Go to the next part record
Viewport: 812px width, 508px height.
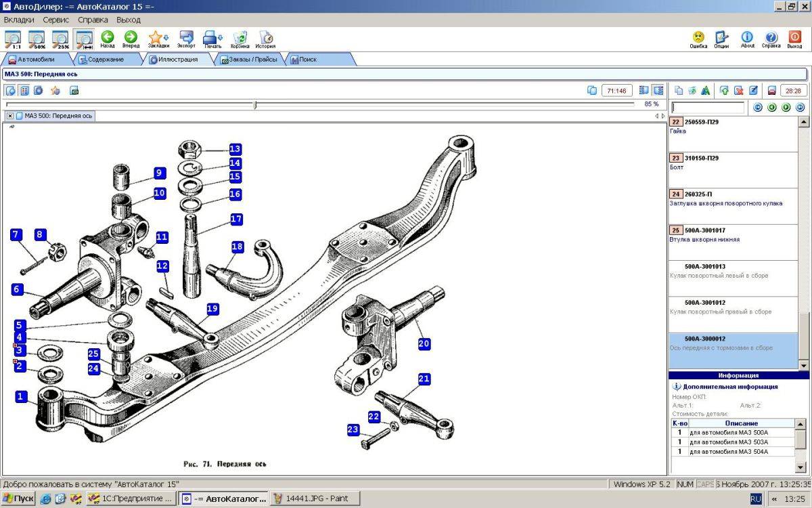coord(786,108)
